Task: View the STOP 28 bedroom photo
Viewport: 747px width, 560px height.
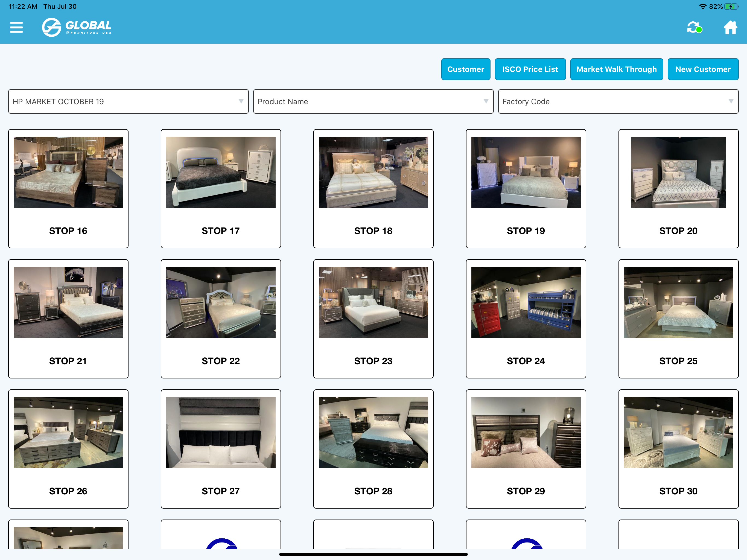Action: (373, 432)
